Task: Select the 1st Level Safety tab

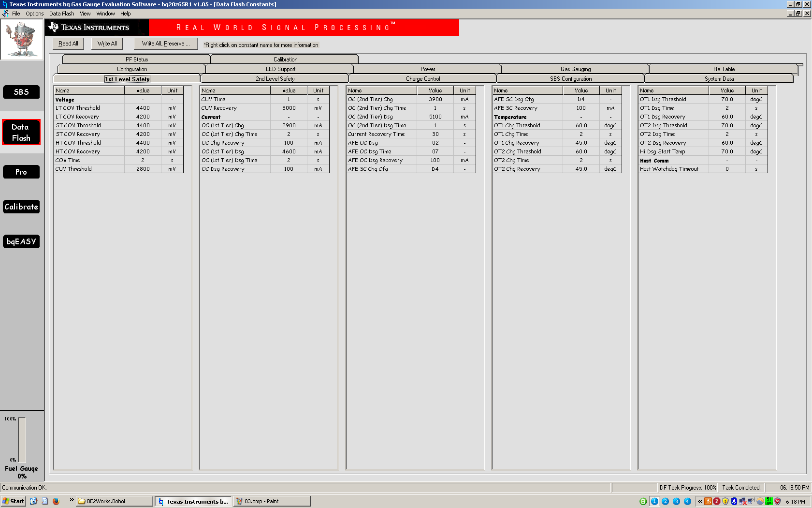Action: coord(128,79)
